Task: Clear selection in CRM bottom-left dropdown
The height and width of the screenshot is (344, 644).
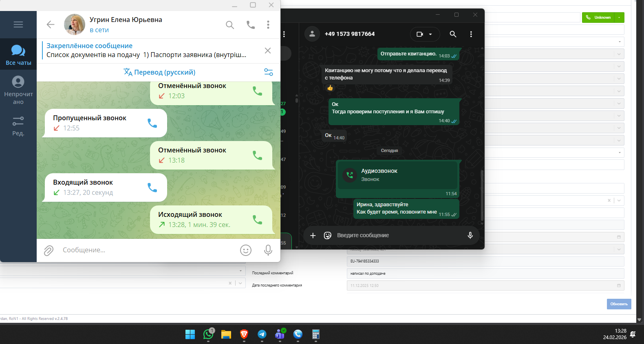Action: (230, 283)
